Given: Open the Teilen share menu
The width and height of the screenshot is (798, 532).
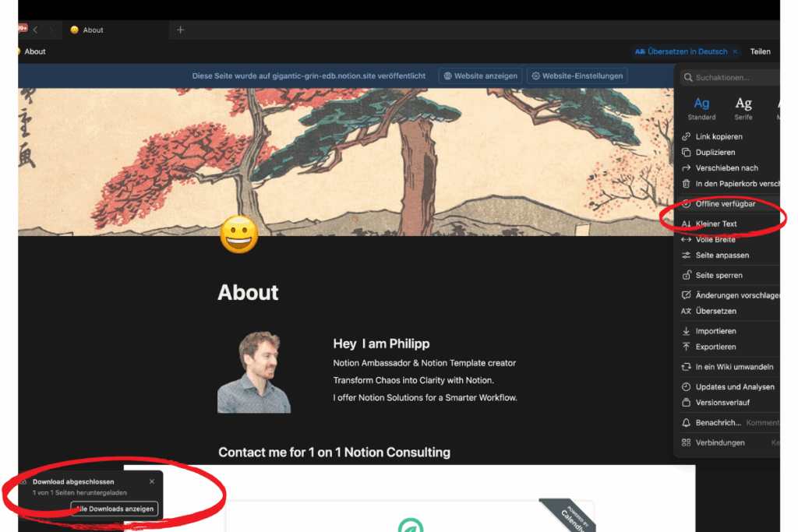Looking at the screenshot, I should coord(760,51).
